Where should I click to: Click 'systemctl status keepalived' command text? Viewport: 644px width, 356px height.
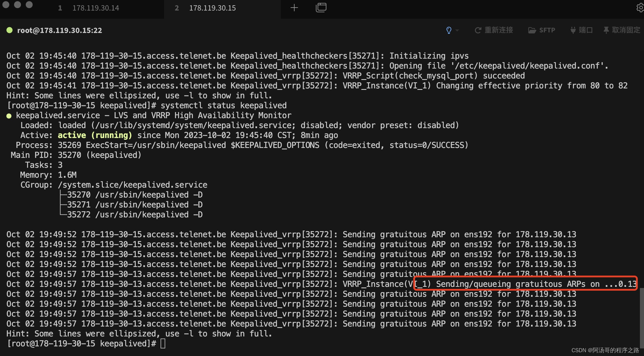(x=224, y=105)
